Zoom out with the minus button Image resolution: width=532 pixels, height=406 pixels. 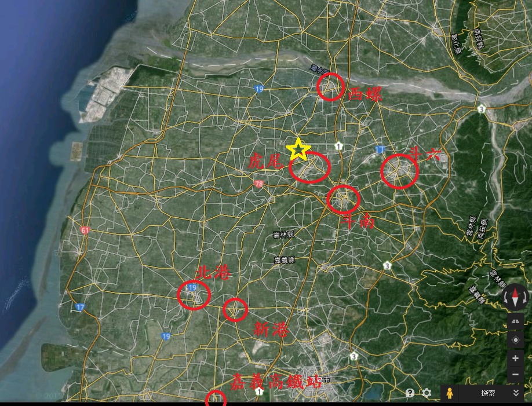click(x=515, y=375)
